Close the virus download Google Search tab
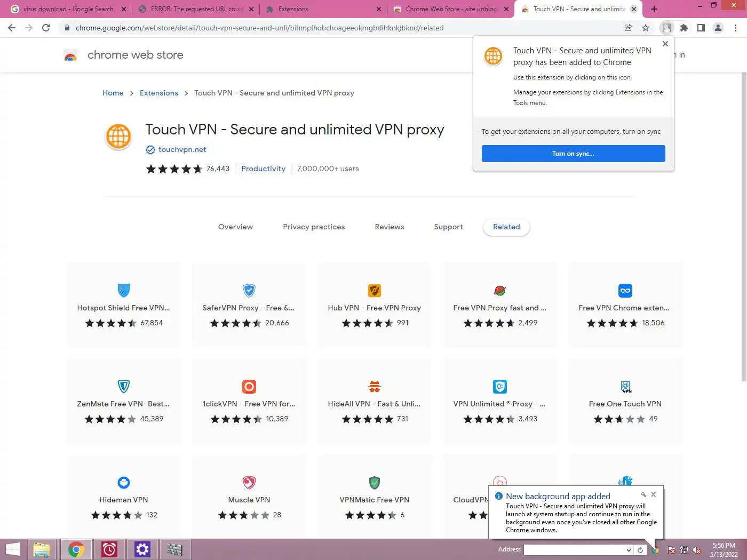 (x=124, y=9)
